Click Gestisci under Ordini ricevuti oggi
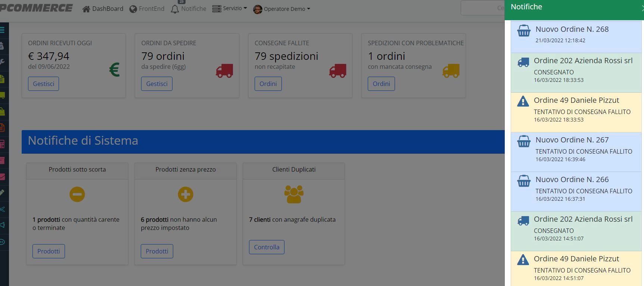This screenshot has width=644, height=286. tap(43, 84)
